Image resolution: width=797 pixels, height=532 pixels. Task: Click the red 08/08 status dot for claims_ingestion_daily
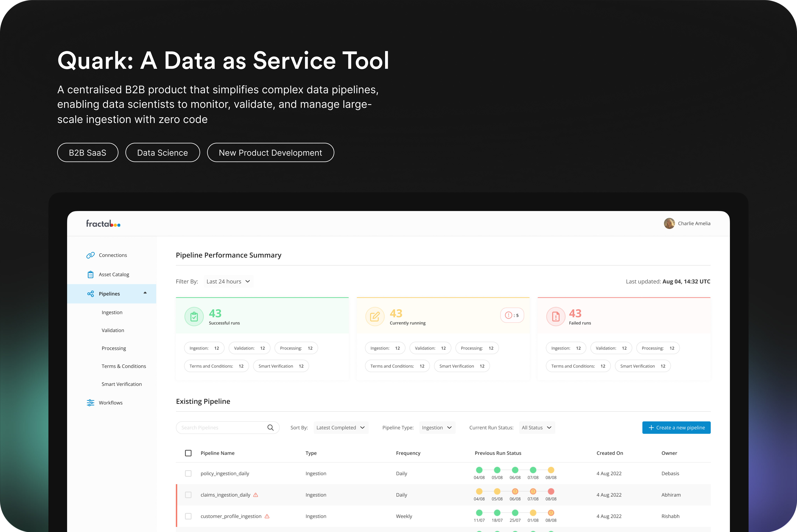(551, 491)
